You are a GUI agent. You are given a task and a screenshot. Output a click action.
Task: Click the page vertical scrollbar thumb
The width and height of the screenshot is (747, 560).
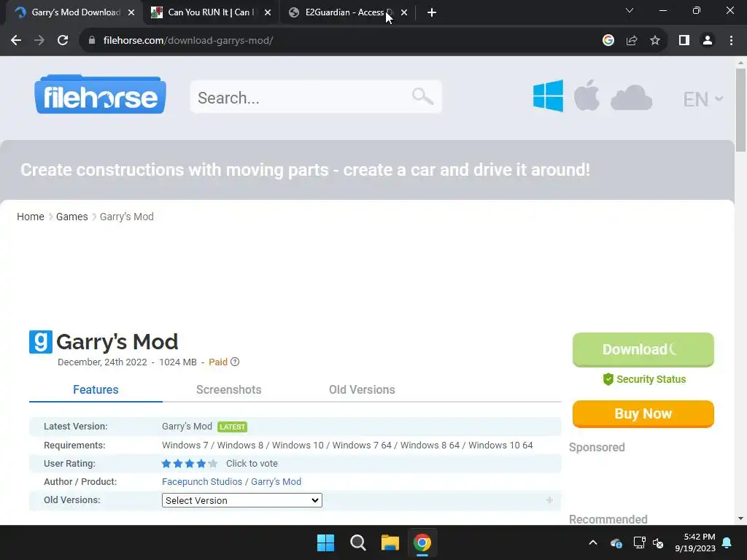[x=740, y=110]
